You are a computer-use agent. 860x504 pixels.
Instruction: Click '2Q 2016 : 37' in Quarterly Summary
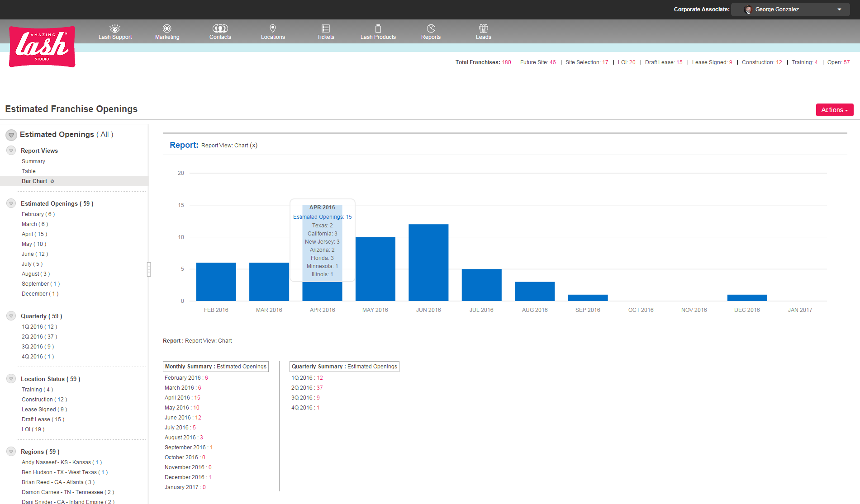pos(307,388)
